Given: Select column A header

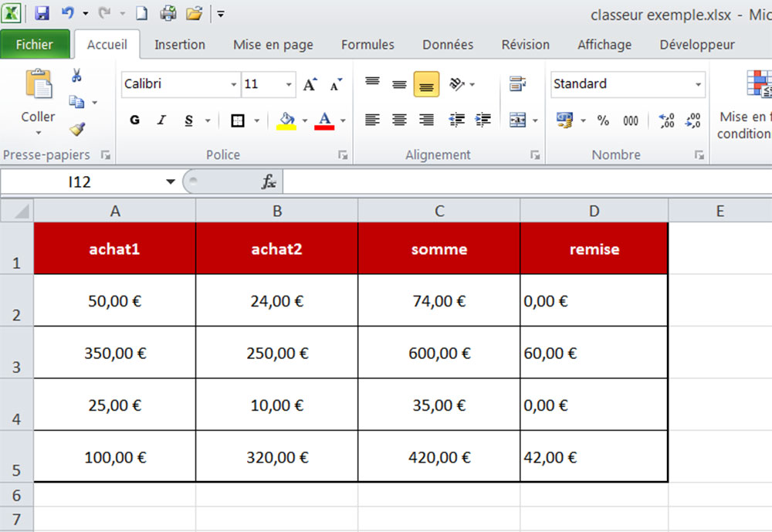Looking at the screenshot, I should pyautogui.click(x=115, y=211).
